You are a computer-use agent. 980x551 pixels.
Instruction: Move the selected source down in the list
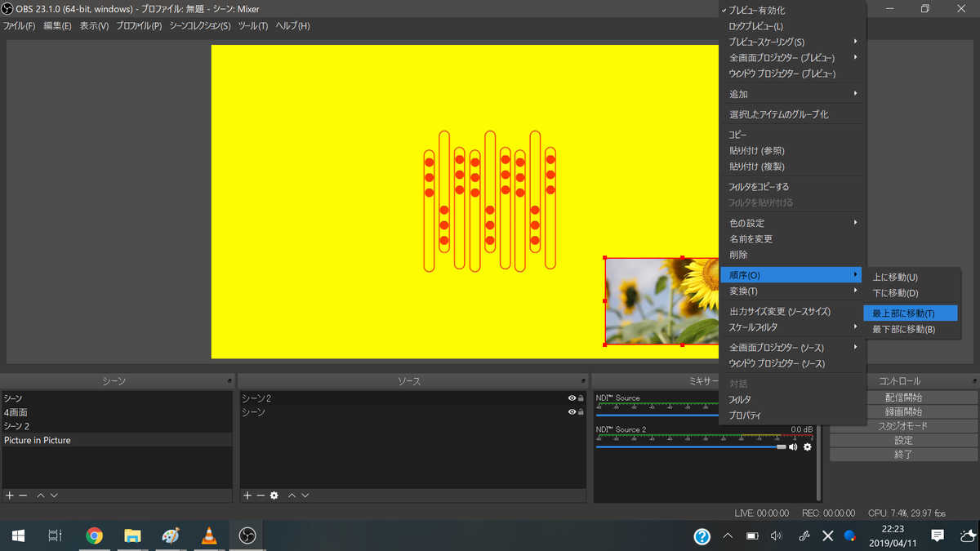(x=305, y=495)
